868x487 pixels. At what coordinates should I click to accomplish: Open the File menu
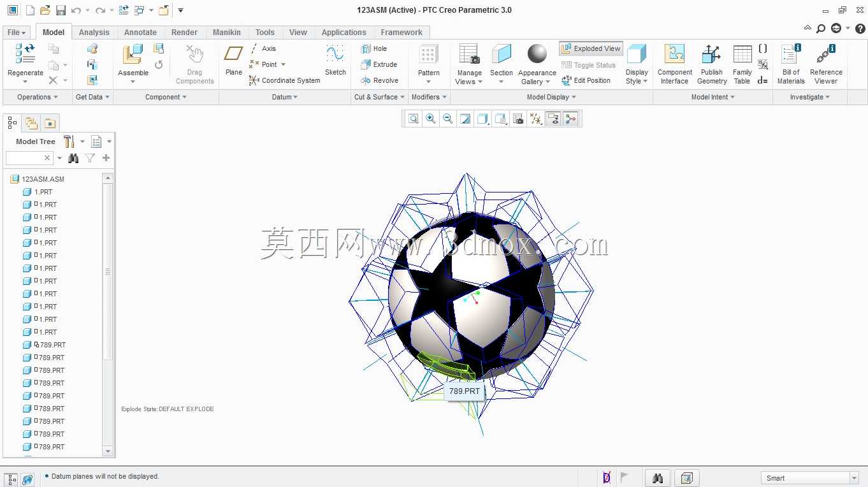click(17, 33)
